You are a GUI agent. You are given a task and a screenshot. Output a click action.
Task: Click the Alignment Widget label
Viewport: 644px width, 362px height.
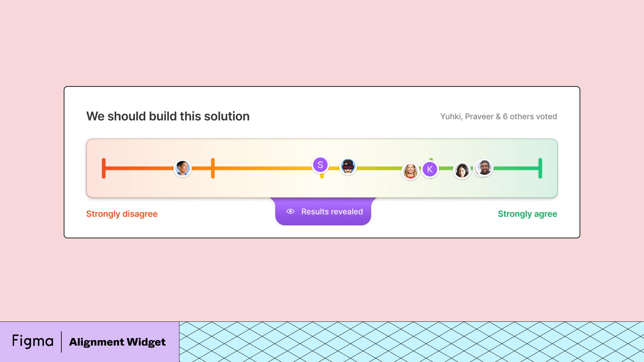pos(117,342)
